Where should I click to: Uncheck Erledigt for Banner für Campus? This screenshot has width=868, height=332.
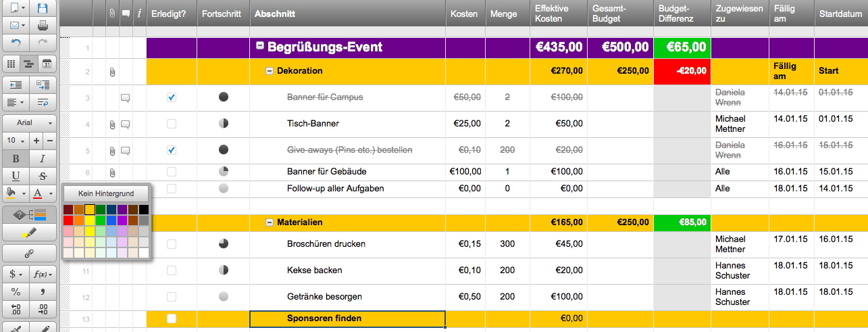[172, 97]
